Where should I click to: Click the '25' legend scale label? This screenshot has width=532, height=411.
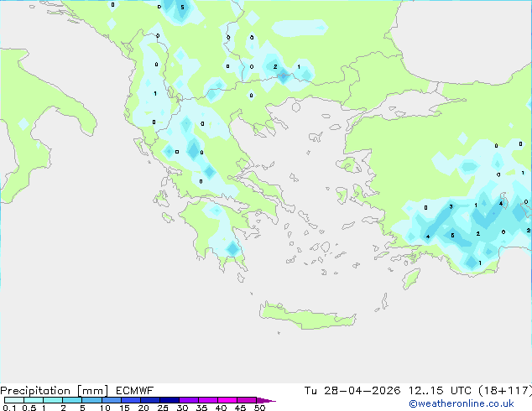point(163,408)
